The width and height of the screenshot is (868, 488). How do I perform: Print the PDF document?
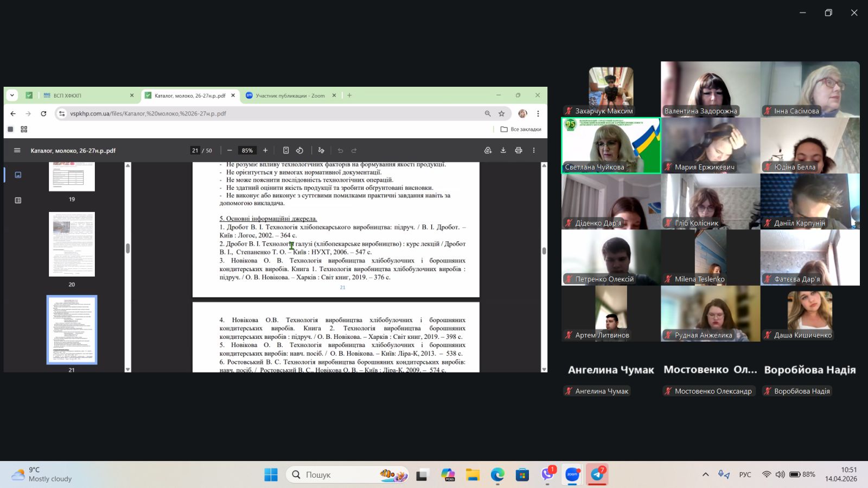pos(519,151)
